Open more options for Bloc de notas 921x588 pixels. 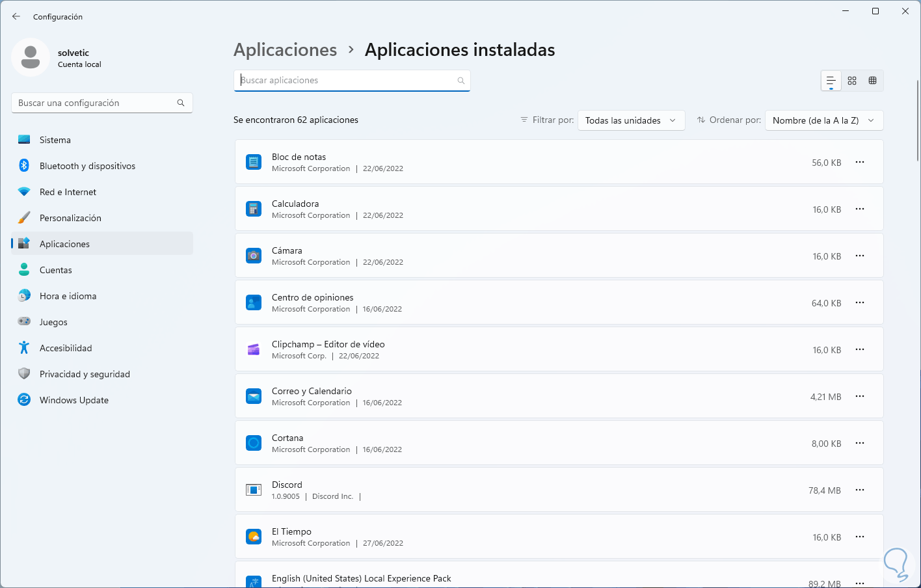860,162
